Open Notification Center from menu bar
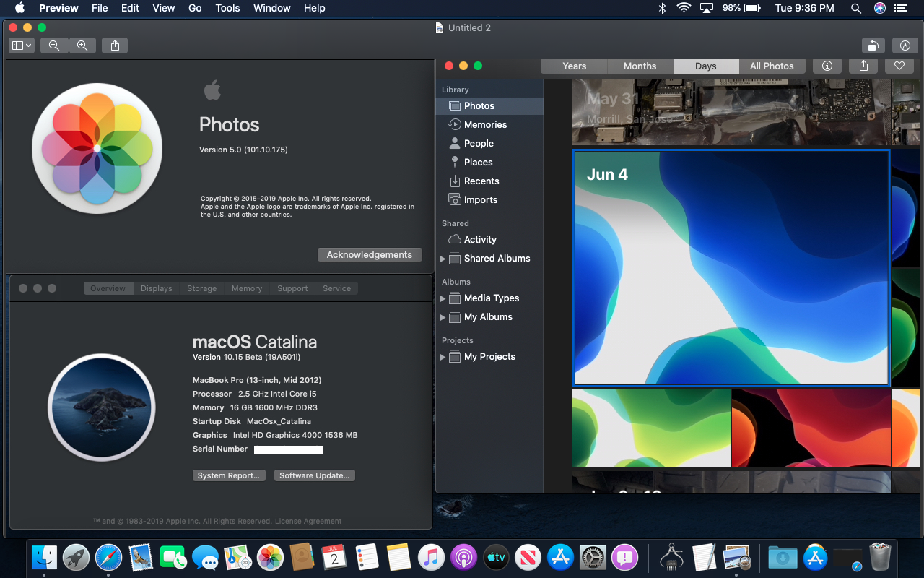Screen dimensions: 924x578 coord(900,8)
